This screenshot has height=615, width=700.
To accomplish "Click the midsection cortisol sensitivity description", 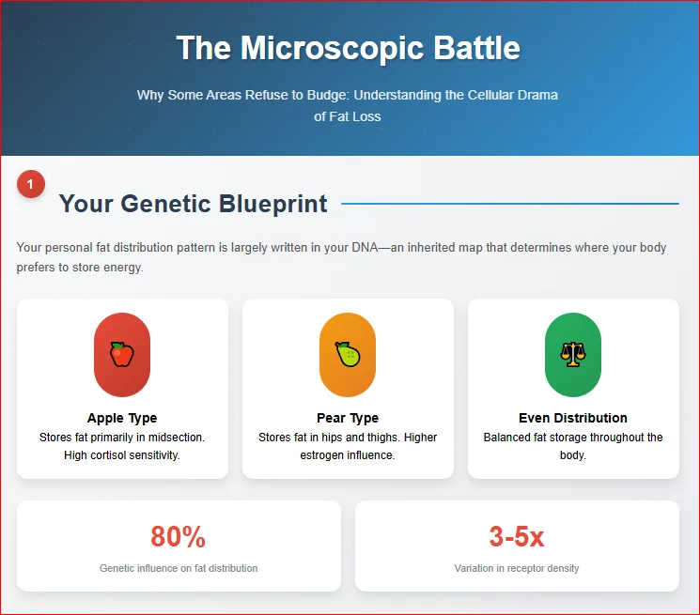I will [x=122, y=446].
